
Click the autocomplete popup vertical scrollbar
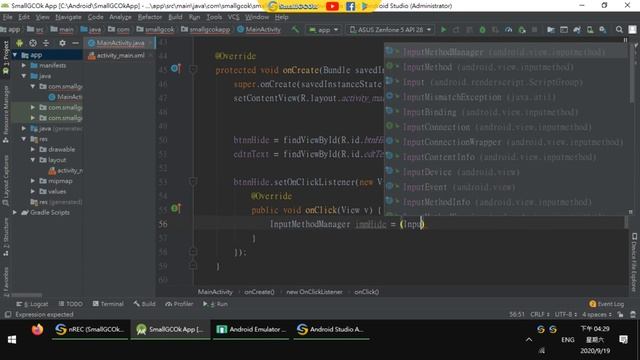click(x=633, y=73)
